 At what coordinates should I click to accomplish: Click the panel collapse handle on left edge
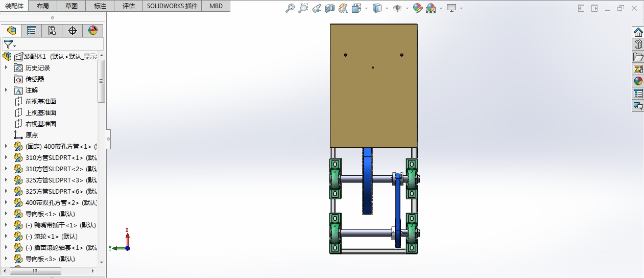[108, 138]
